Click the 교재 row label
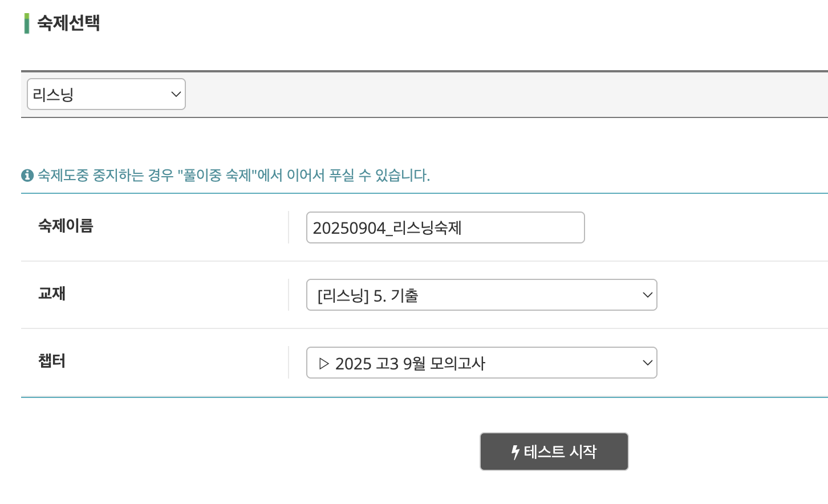Screen dimensions: 828x504 (x=52, y=293)
